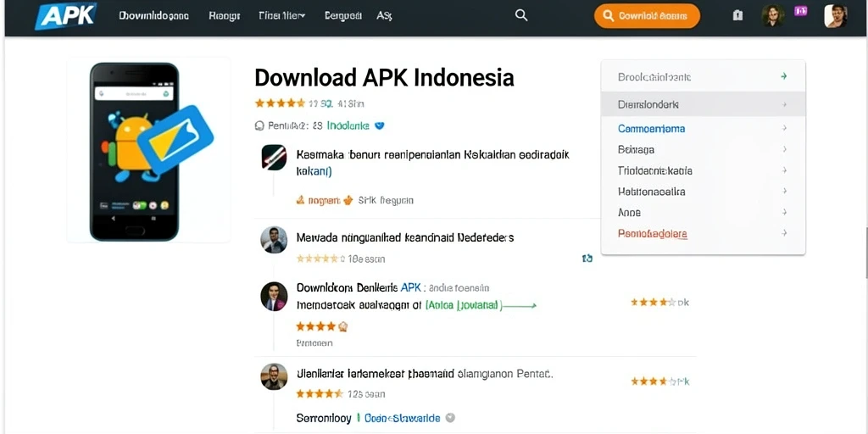Expand the arrow next to "Diemslonderk"

784,104
